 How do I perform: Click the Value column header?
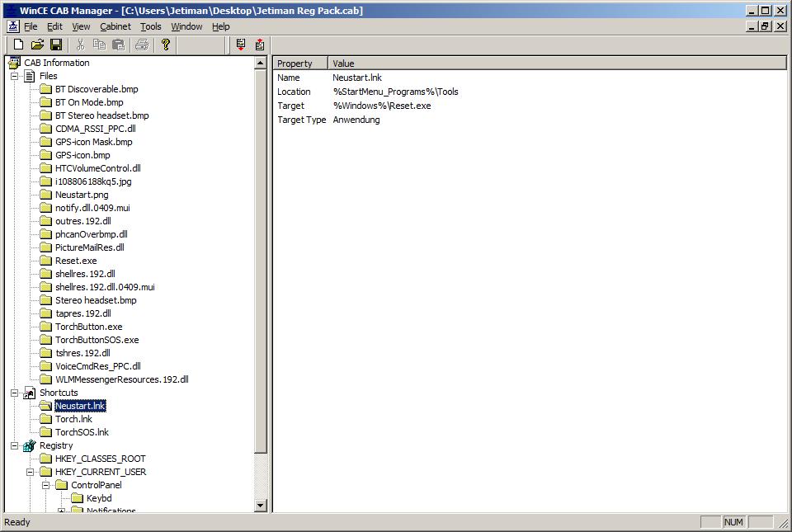coord(557,64)
